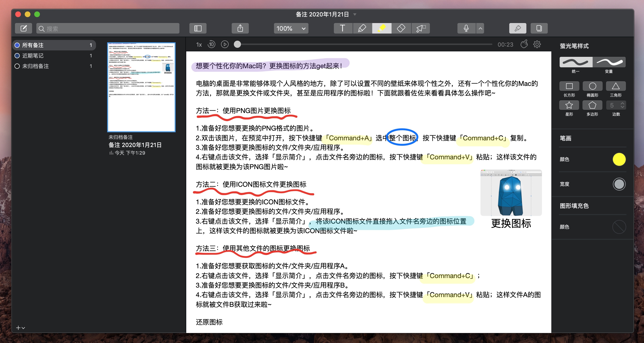
Task: Click the audio annotation pen icon
Action: [x=524, y=44]
